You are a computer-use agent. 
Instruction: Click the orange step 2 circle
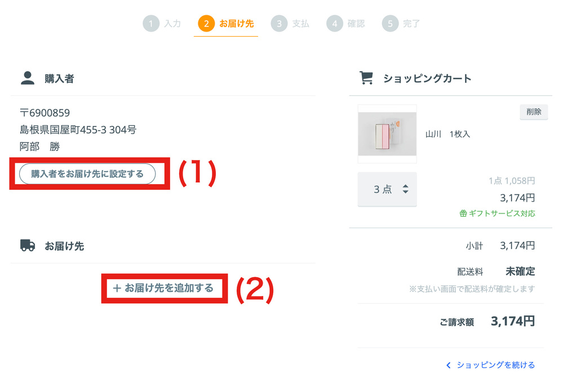click(x=206, y=24)
